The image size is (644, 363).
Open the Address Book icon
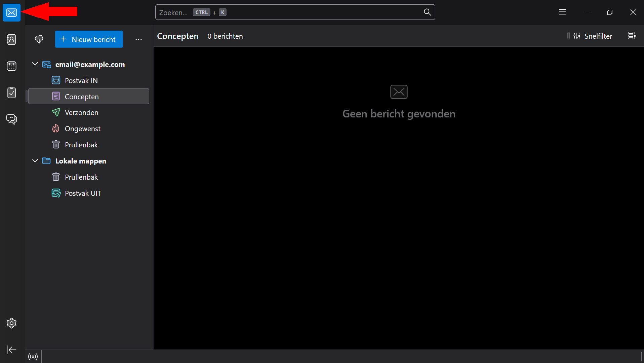click(x=11, y=39)
